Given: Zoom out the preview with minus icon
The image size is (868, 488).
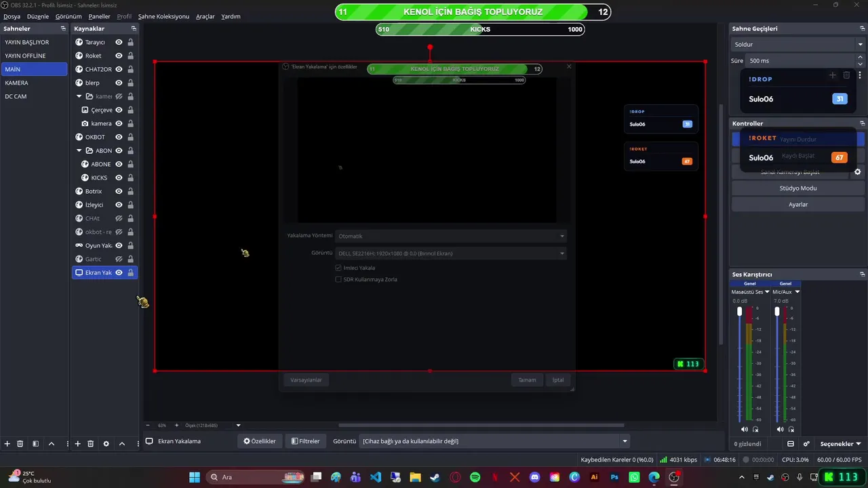Looking at the screenshot, I should [148, 425].
